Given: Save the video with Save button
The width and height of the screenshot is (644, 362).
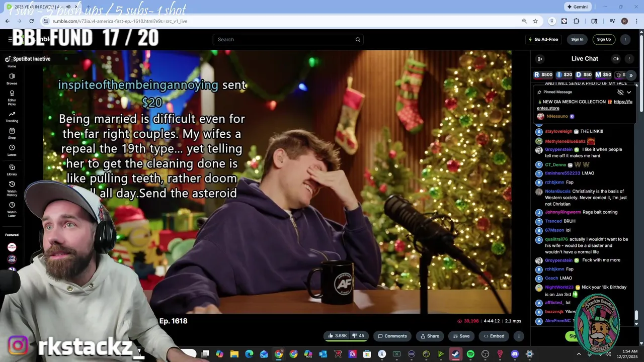Looking at the screenshot, I should tap(461, 336).
